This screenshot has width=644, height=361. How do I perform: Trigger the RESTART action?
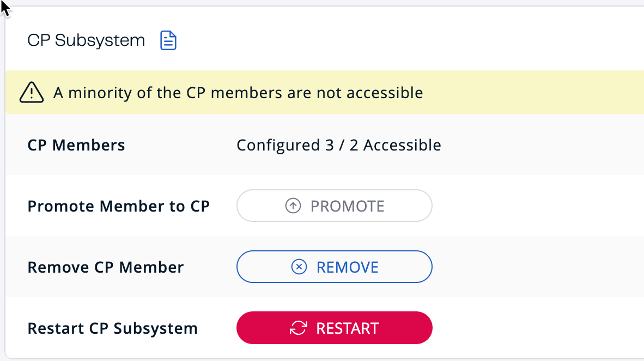(x=334, y=328)
